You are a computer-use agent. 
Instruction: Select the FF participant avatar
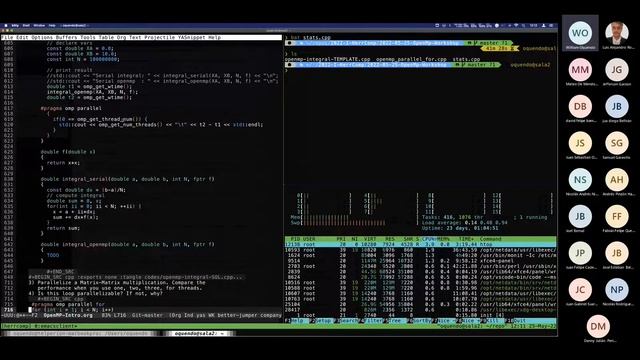(x=616, y=216)
